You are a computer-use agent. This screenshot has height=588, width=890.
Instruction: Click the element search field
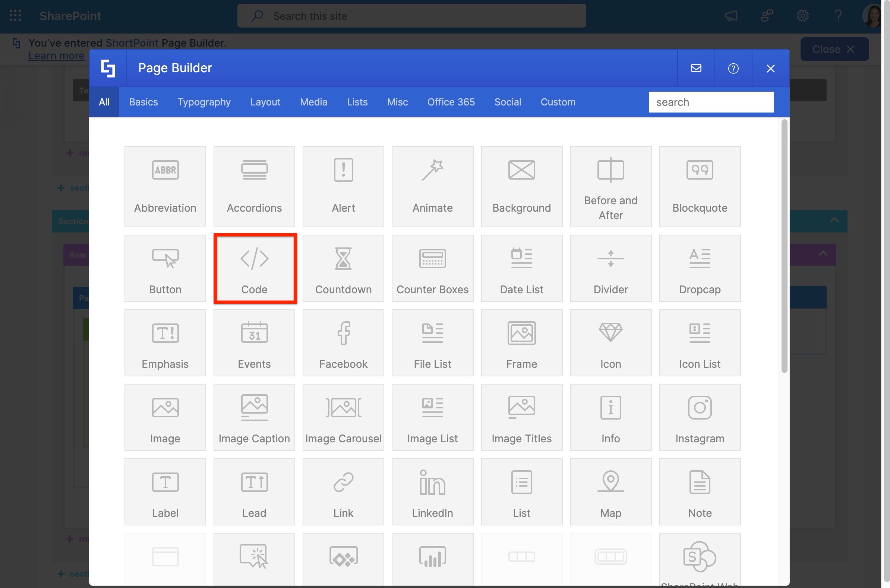(711, 102)
